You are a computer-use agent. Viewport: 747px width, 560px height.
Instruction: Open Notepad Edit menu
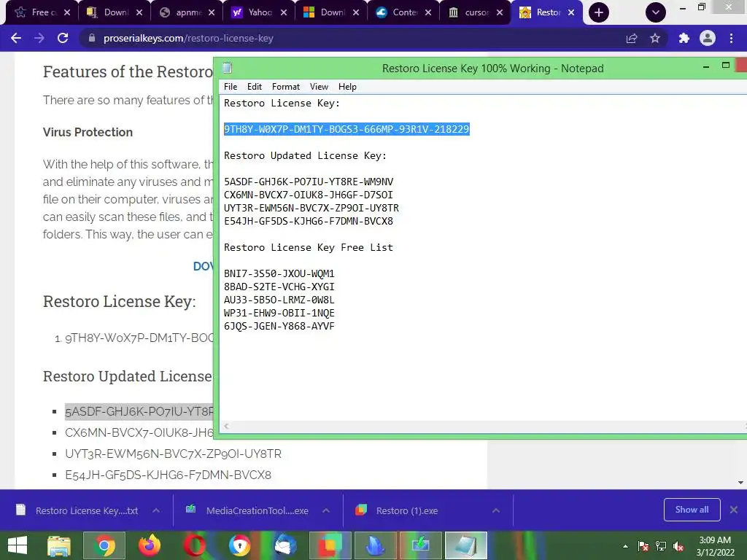pos(255,87)
